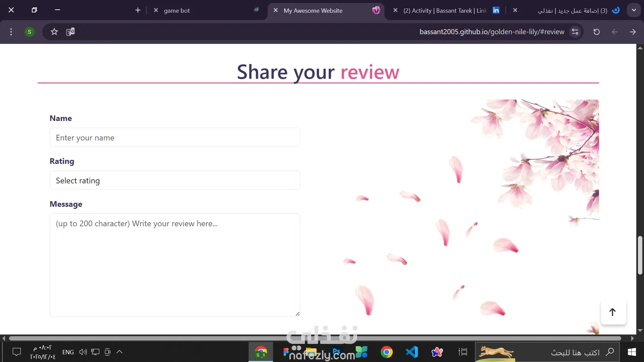Open a new browser tab
This screenshot has width=644, height=362.
pos(138,10)
